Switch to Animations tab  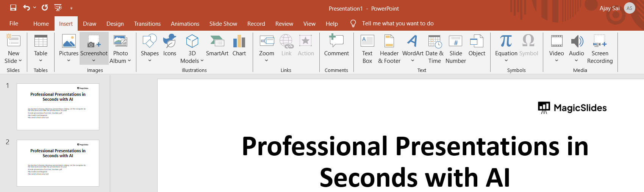185,23
